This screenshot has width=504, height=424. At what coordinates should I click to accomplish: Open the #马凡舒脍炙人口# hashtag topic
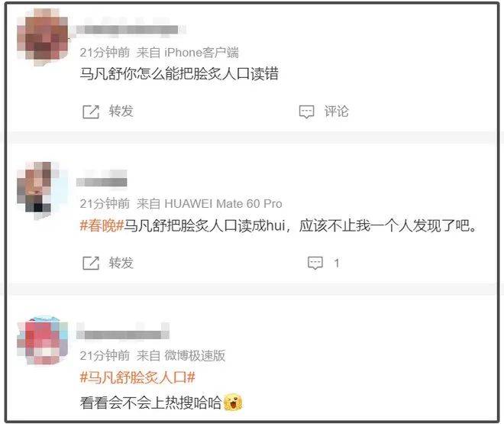click(x=137, y=377)
